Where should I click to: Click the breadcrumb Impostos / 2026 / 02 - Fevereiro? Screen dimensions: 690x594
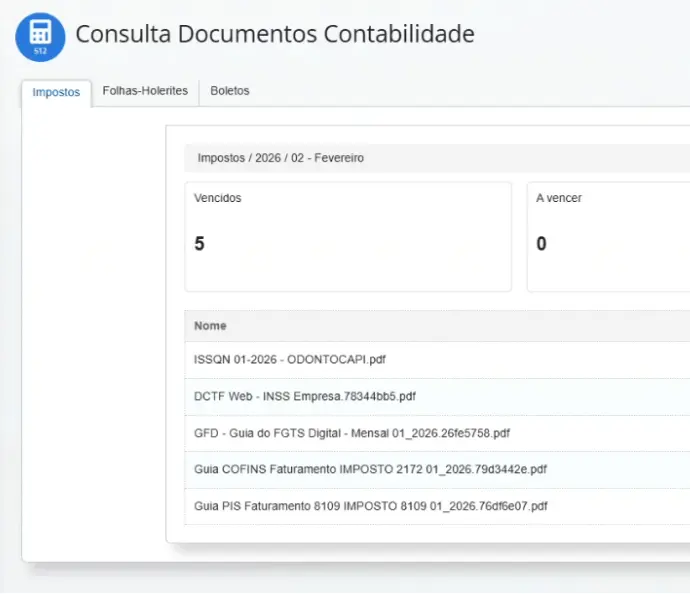281,158
